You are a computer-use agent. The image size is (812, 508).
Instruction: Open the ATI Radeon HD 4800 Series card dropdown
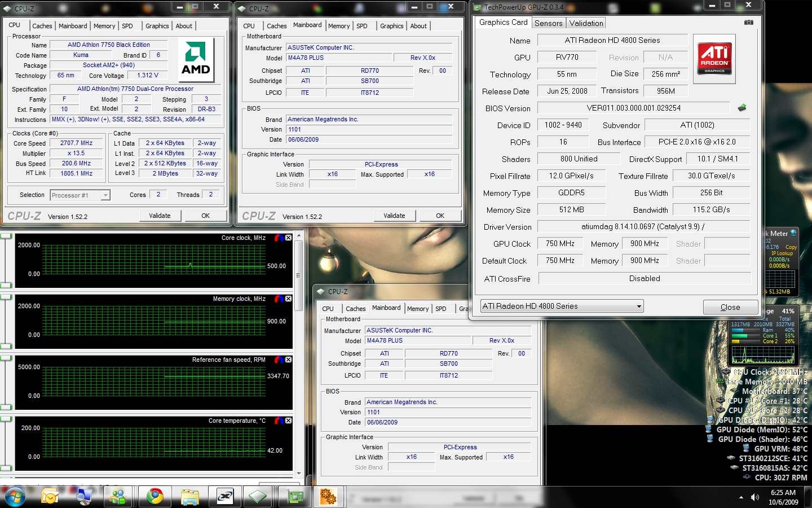pos(562,306)
